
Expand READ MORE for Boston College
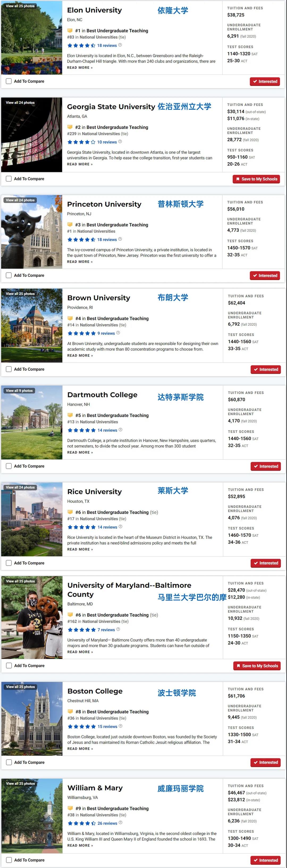coord(80,749)
